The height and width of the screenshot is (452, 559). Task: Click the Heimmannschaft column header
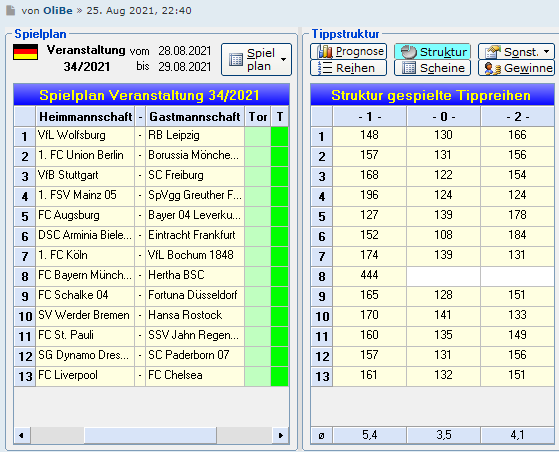(85, 116)
